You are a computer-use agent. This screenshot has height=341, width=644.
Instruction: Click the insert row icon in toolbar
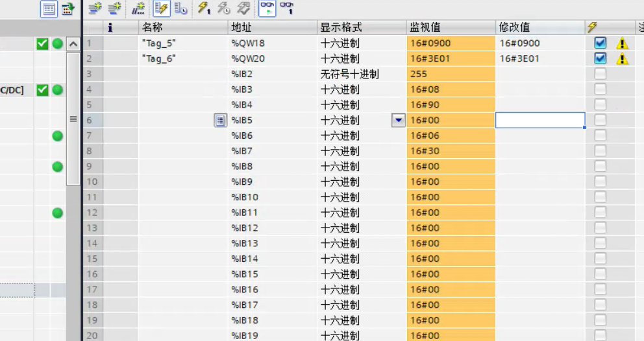point(95,8)
